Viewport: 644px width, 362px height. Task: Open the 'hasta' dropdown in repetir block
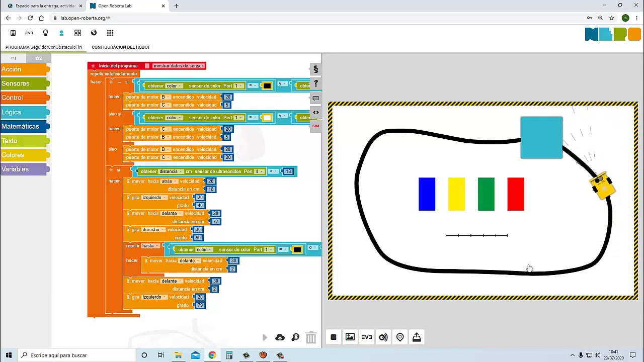(x=150, y=246)
